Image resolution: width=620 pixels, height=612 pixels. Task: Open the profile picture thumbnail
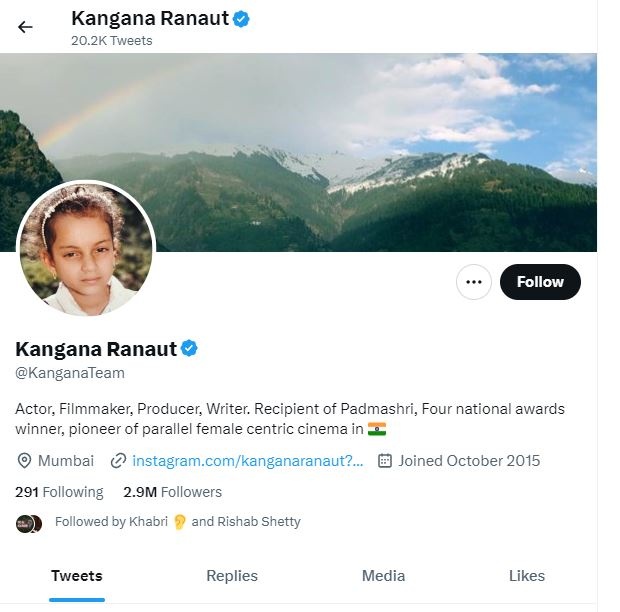pos(86,249)
